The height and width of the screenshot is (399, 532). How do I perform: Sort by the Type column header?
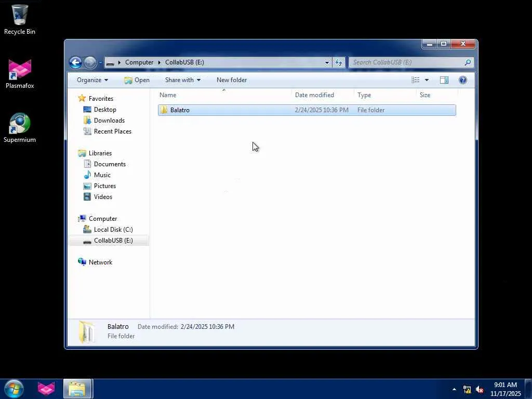pos(385,95)
